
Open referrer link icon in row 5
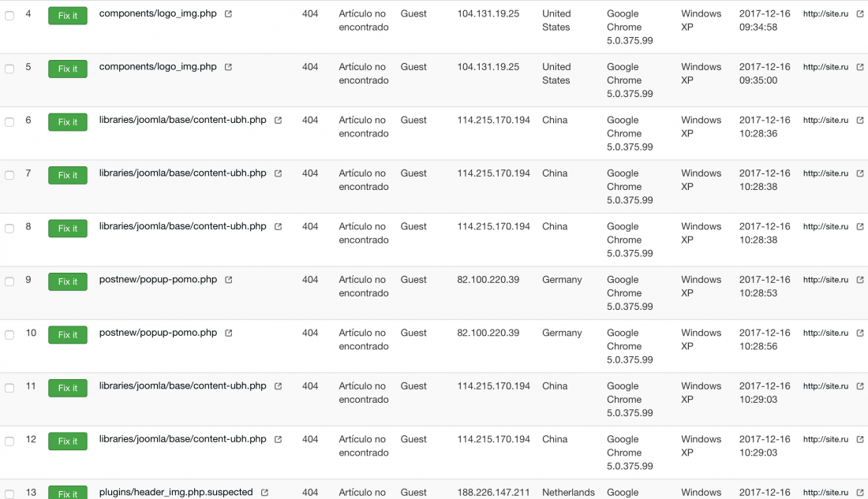click(x=859, y=67)
